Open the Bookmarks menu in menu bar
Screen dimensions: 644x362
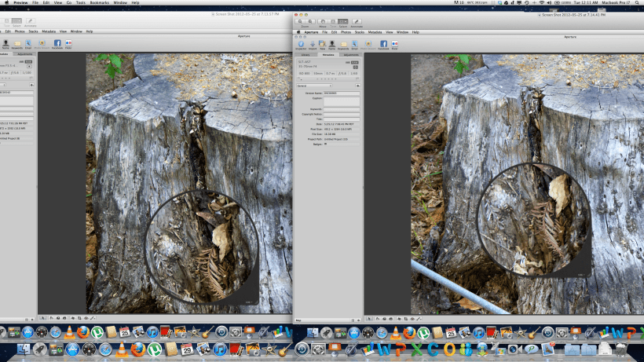98,2
